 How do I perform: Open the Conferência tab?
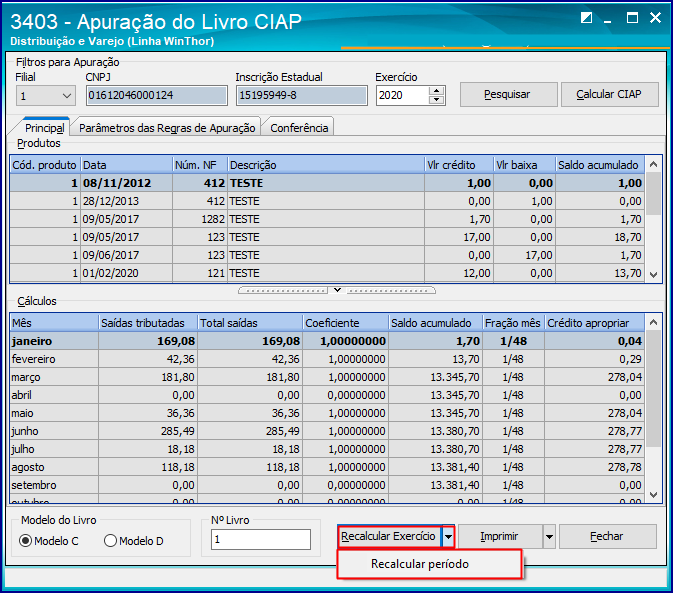click(x=299, y=128)
